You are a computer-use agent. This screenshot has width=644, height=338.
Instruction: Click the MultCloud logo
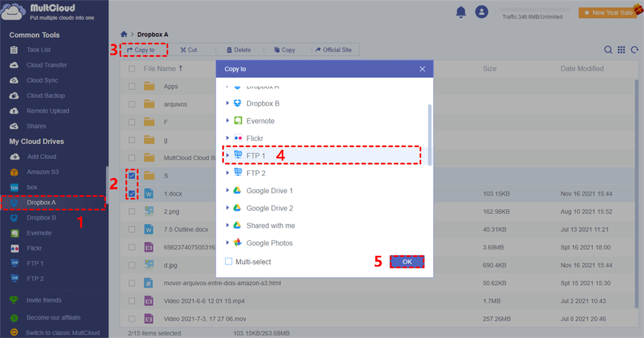[x=48, y=12]
